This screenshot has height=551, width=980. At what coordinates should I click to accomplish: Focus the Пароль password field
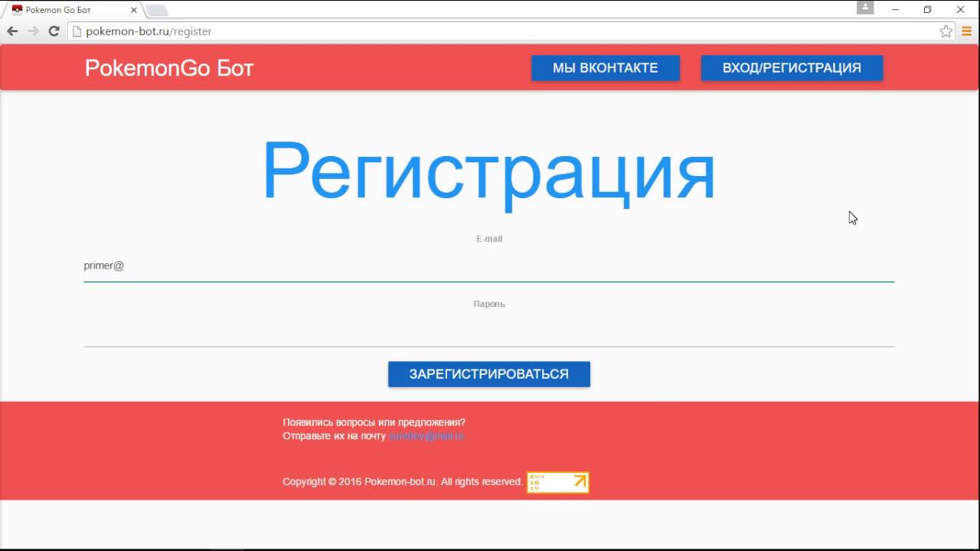coord(489,331)
